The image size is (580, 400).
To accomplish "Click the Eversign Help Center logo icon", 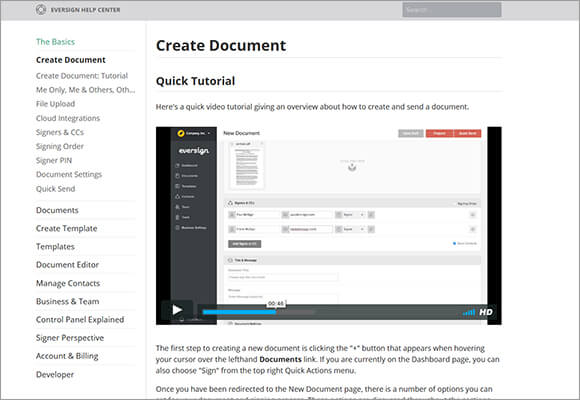I will pos(41,10).
